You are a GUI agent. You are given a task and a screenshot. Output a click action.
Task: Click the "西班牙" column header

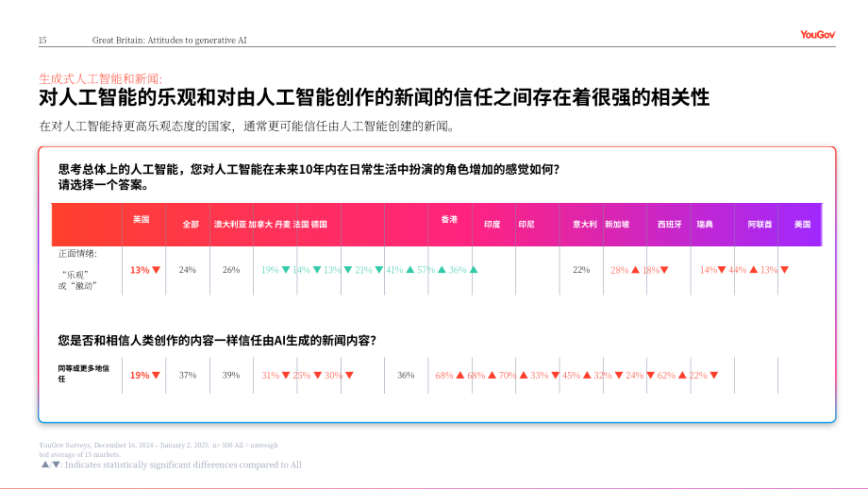coord(669,225)
